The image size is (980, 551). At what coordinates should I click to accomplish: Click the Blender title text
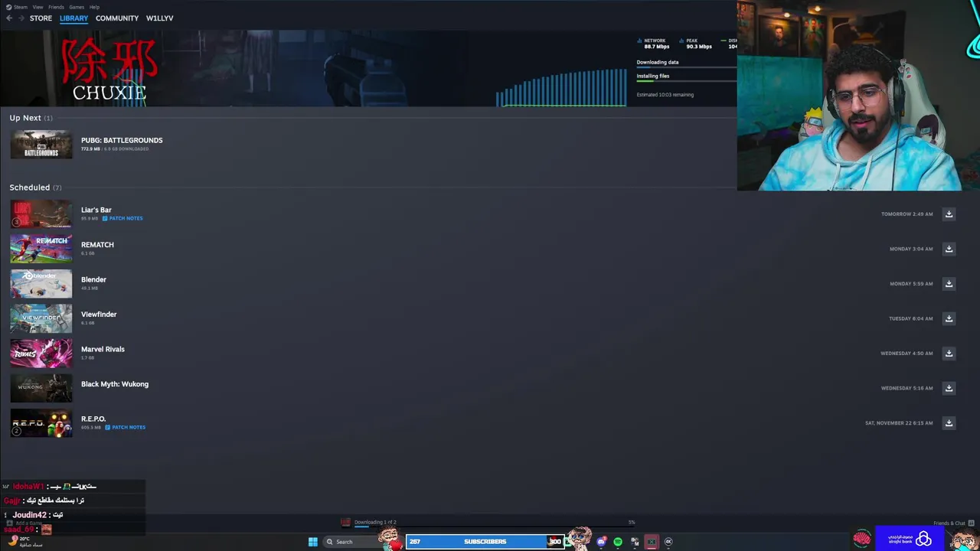pos(93,279)
